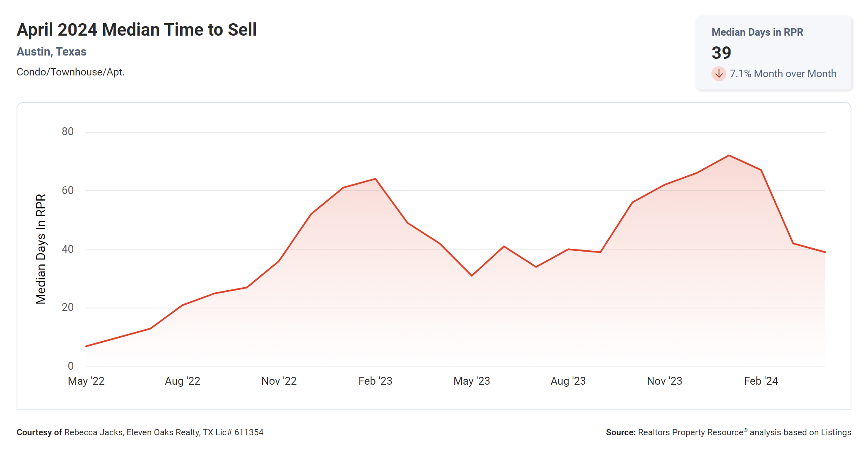The image size is (868, 456).
Task: Click the 80 y-axis gridline label
Action: click(x=68, y=132)
